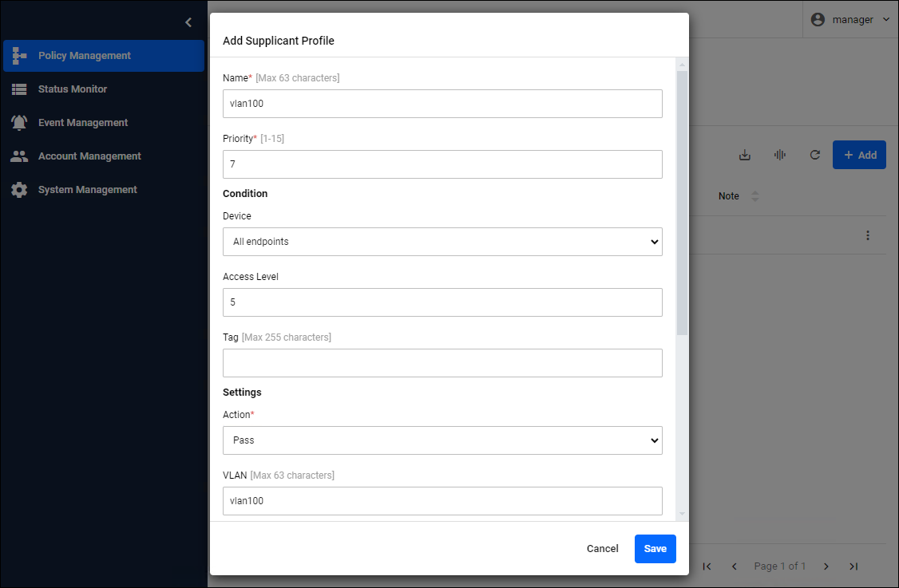Sort the table by the Note column

(754, 196)
